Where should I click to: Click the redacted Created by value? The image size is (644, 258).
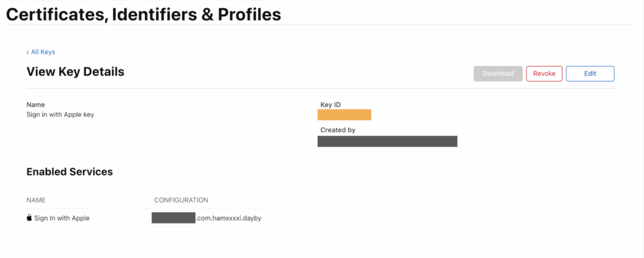[x=388, y=141]
